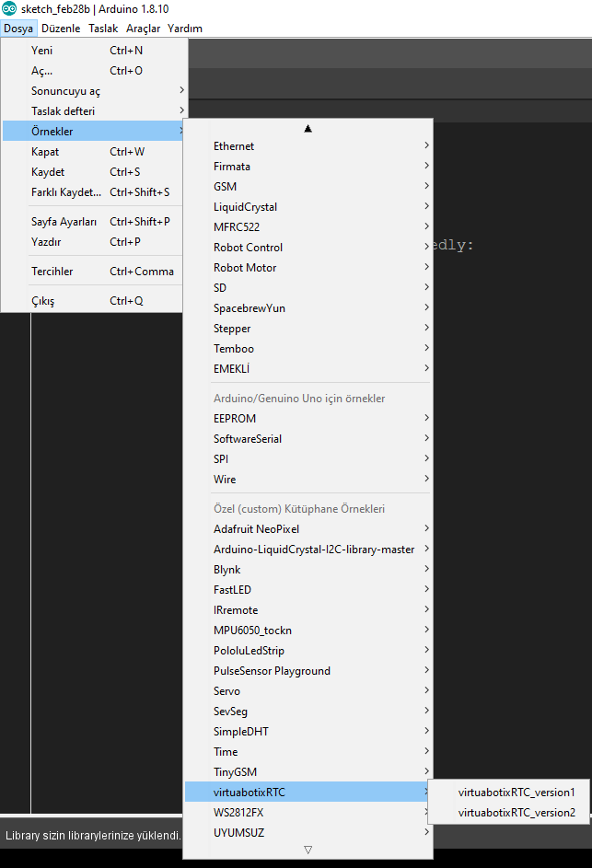This screenshot has height=868, width=592.
Task: Open PololuLedStrip examples submenu
Action: point(308,651)
